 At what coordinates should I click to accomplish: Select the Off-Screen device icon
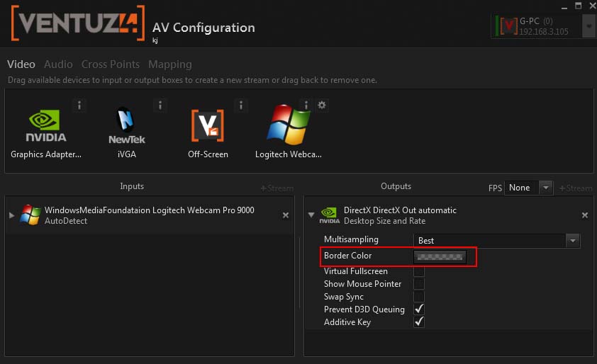tap(208, 127)
